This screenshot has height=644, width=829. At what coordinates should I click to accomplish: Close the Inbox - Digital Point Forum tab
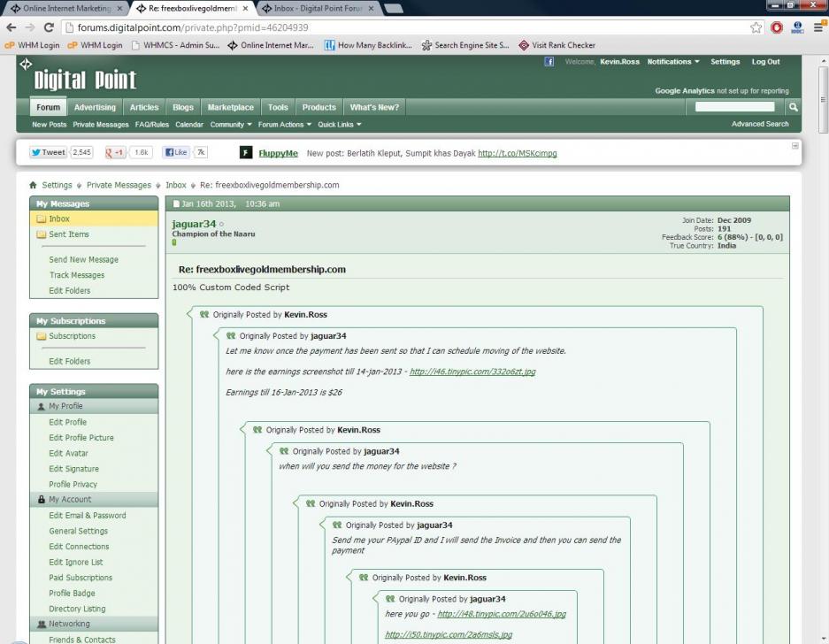[371, 9]
